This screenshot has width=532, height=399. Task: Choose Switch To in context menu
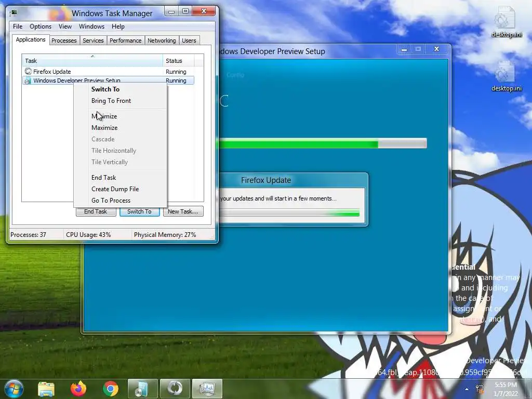[x=121, y=89]
